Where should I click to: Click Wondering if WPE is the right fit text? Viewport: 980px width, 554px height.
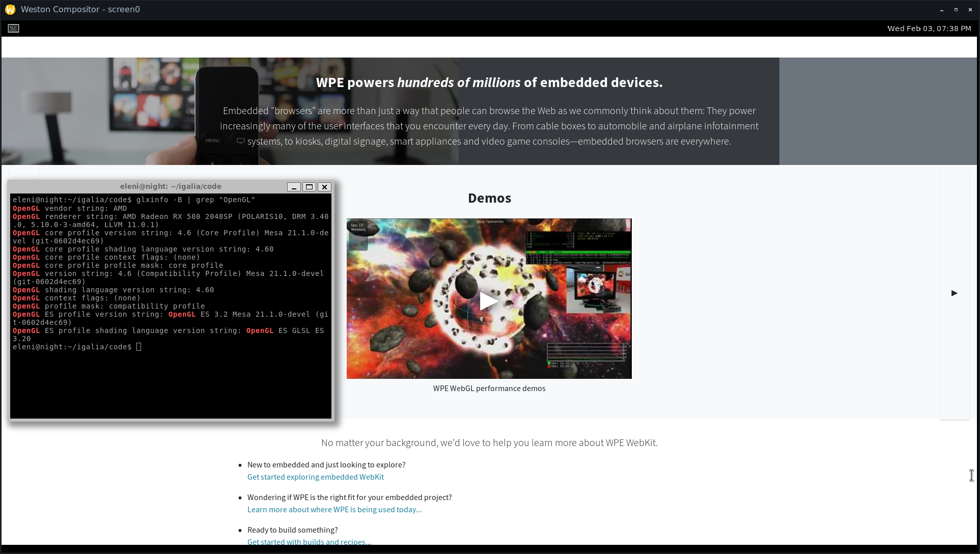(350, 497)
